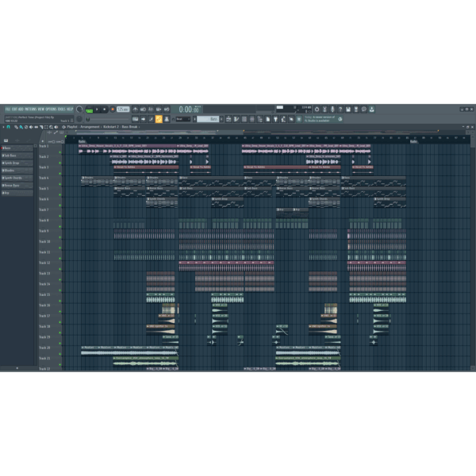Click the tempo tapper icon
Screen dimensions: 476x476
point(283,119)
